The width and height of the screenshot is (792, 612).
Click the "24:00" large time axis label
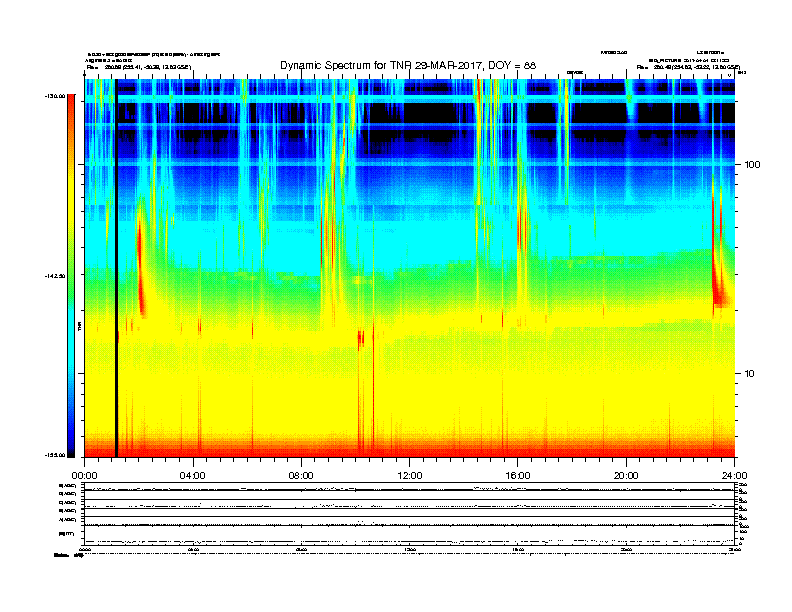734,476
